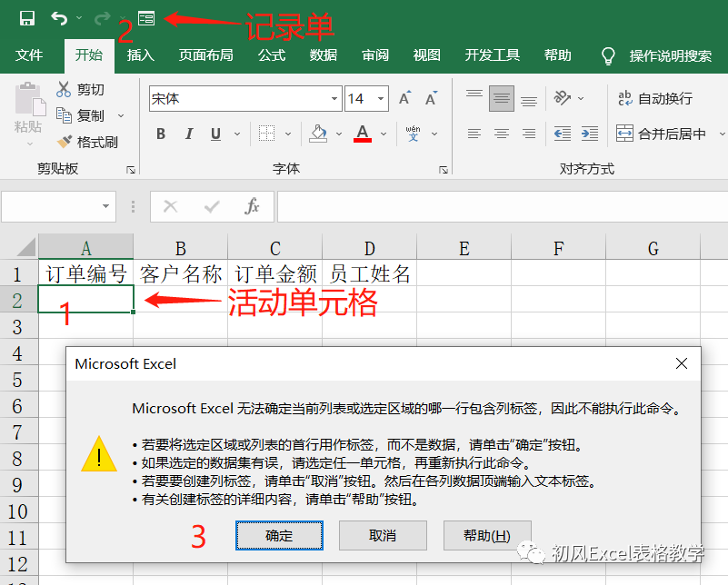Click the fill color bucket icon
728x585 pixels.
[x=318, y=134]
